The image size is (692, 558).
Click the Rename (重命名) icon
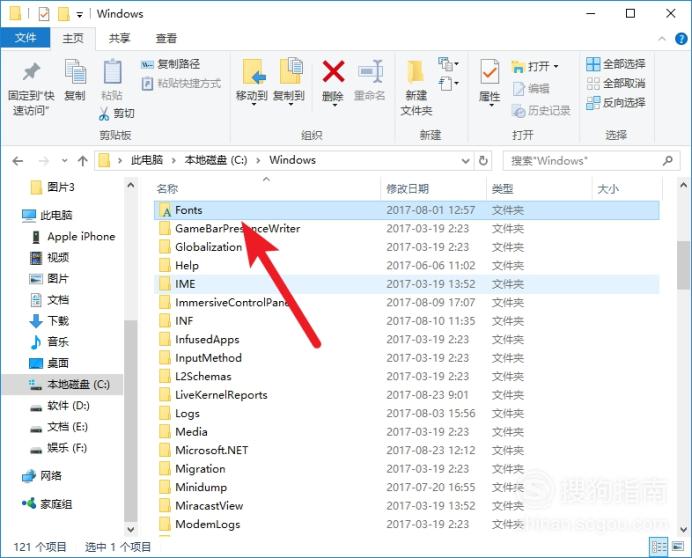[370, 72]
